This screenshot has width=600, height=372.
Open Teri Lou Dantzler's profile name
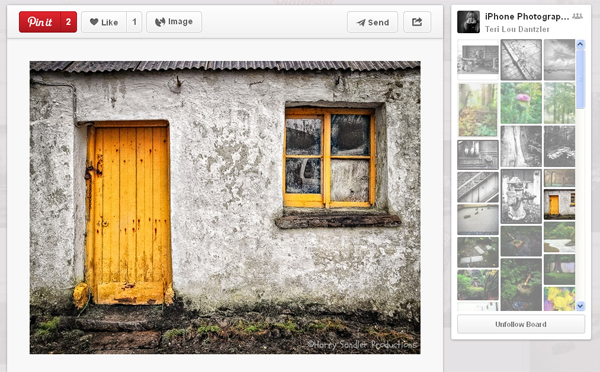[517, 29]
